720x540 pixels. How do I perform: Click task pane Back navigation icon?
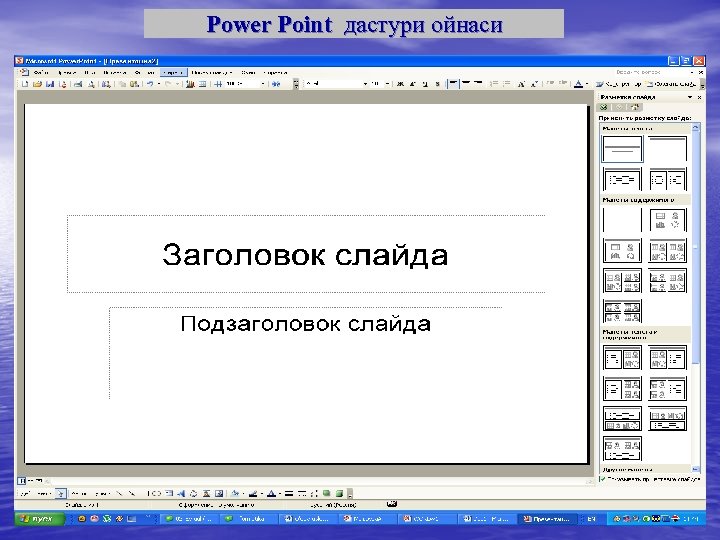603,107
